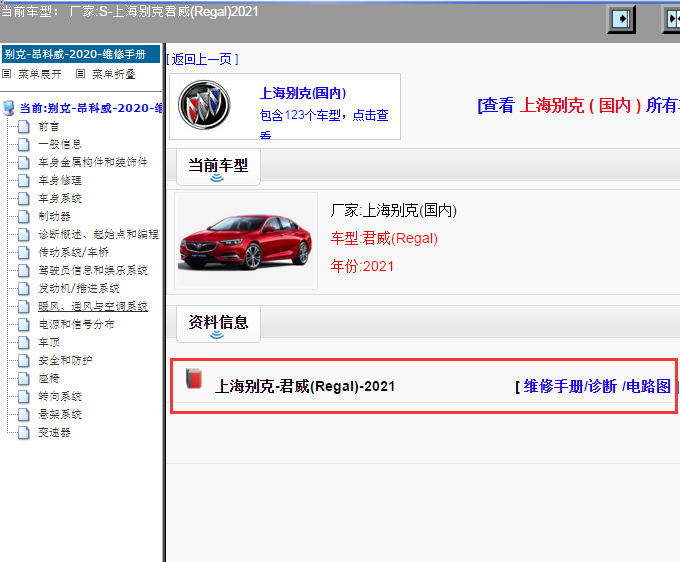This screenshot has height=562, width=680.
Task: Click page icon beside 悬架系统
Action: tap(23, 415)
